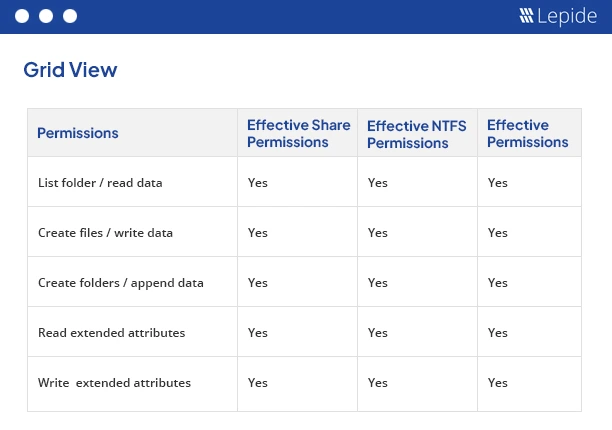Click NTFS Yes value for Write extended attributes

click(377, 382)
